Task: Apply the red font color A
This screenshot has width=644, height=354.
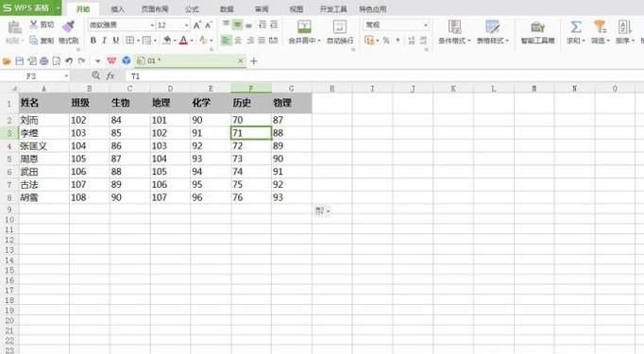Action: 183,41
